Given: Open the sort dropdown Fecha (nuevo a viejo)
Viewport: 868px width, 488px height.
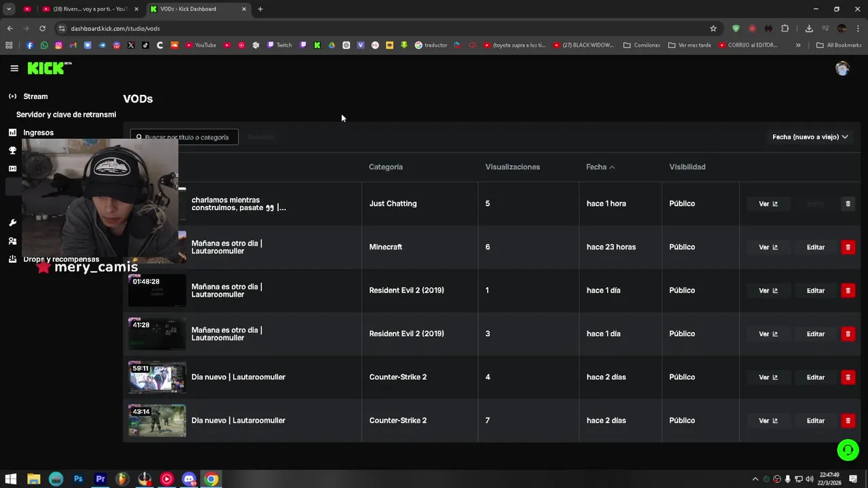Looking at the screenshot, I should [x=810, y=137].
